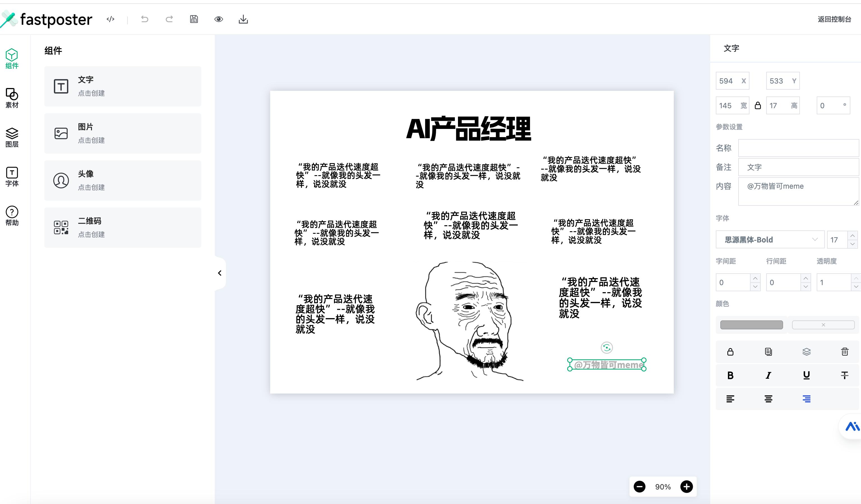
Task: Create a new 二维码 QR code component
Action: point(123,228)
